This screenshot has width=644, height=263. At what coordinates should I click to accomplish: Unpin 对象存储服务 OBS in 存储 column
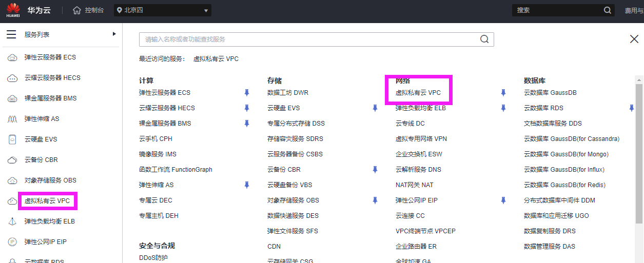click(375, 200)
